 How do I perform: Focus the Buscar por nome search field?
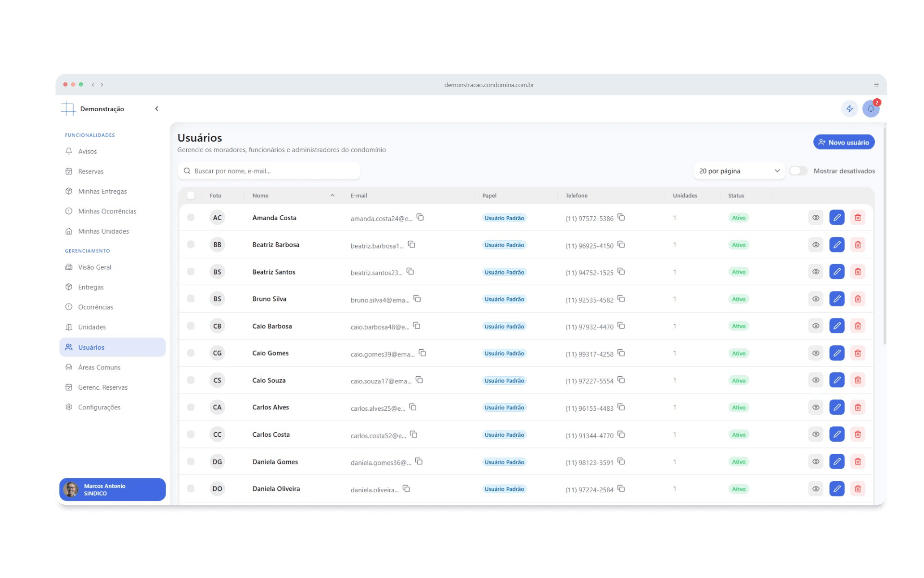(269, 171)
